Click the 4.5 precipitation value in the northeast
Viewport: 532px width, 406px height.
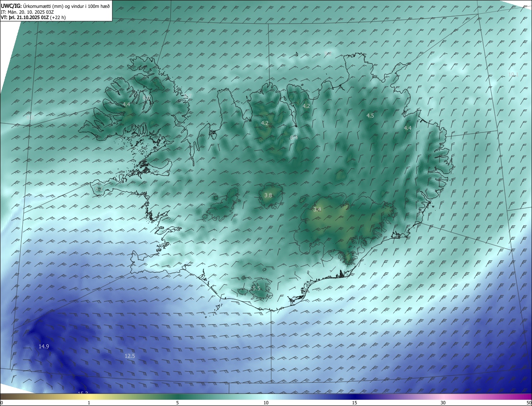pos(370,116)
